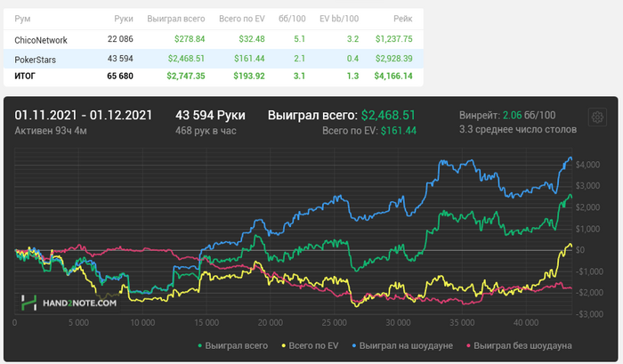The height and width of the screenshot is (364, 623).
Task: Click total winnings $2,747.35
Action: [x=186, y=76]
